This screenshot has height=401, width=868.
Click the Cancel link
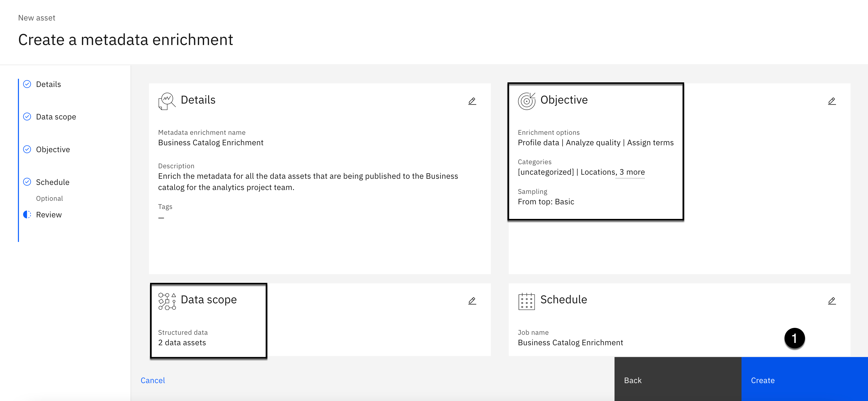[153, 380]
